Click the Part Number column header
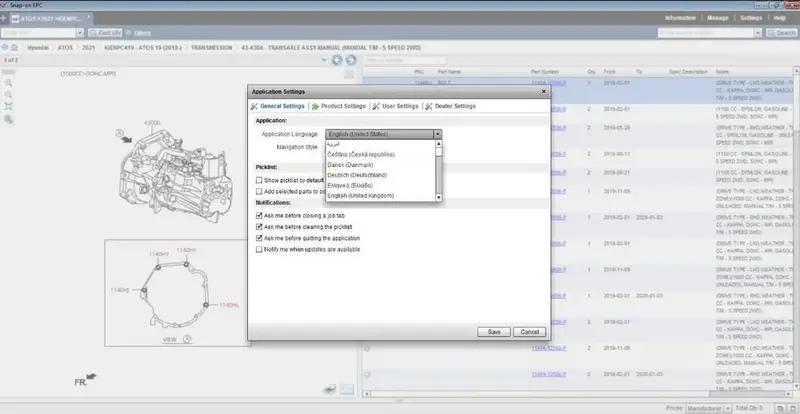The image size is (800, 414). point(545,72)
